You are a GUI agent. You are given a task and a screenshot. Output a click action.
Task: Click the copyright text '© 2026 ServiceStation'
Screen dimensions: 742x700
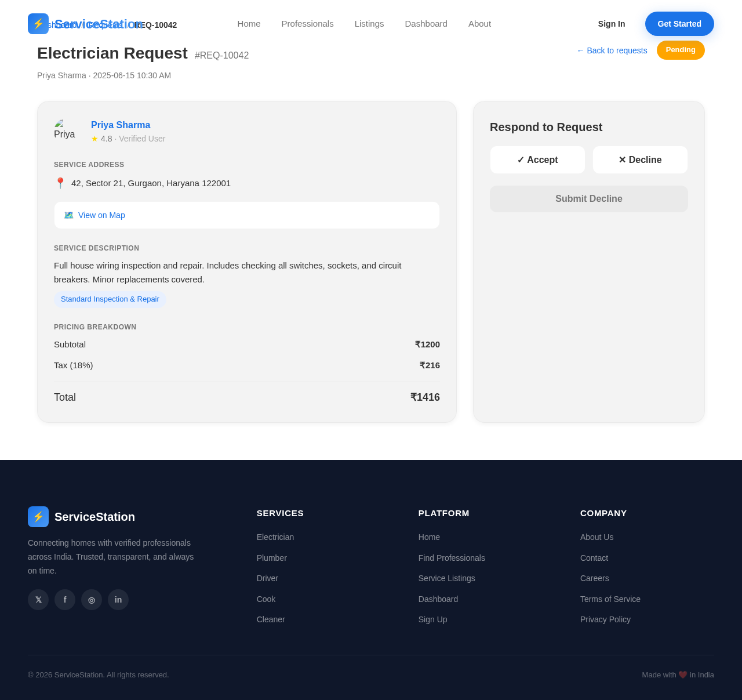[99, 675]
